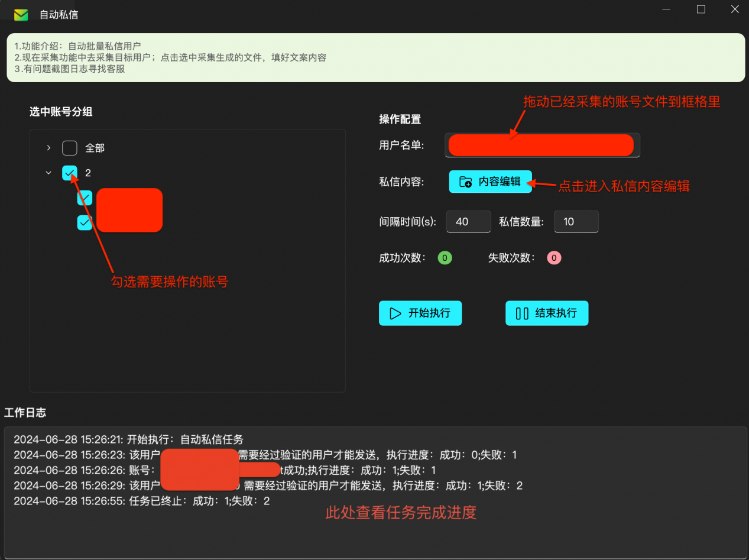Image resolution: width=749 pixels, height=560 pixels.
Task: Select the 开始执行：自动私信任务 log line
Action: [x=128, y=440]
